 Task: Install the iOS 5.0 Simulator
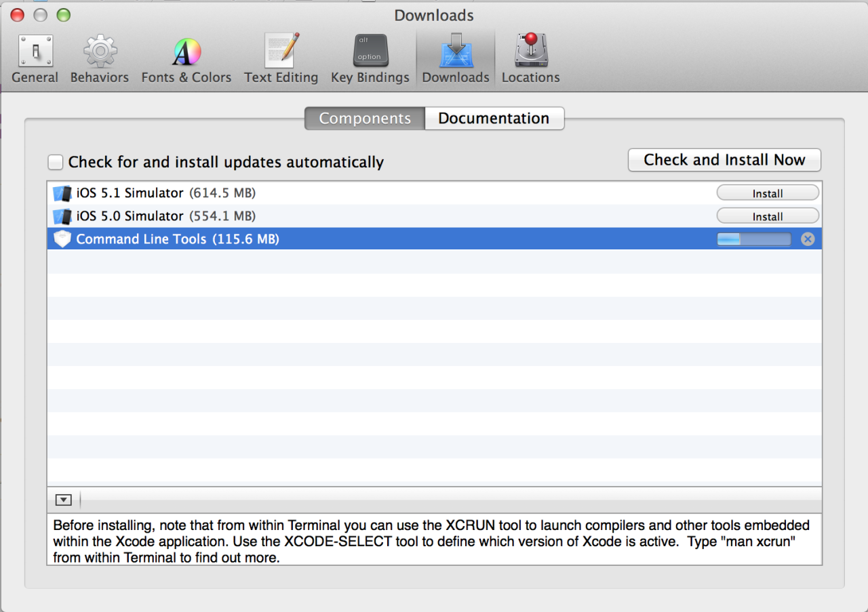click(768, 217)
